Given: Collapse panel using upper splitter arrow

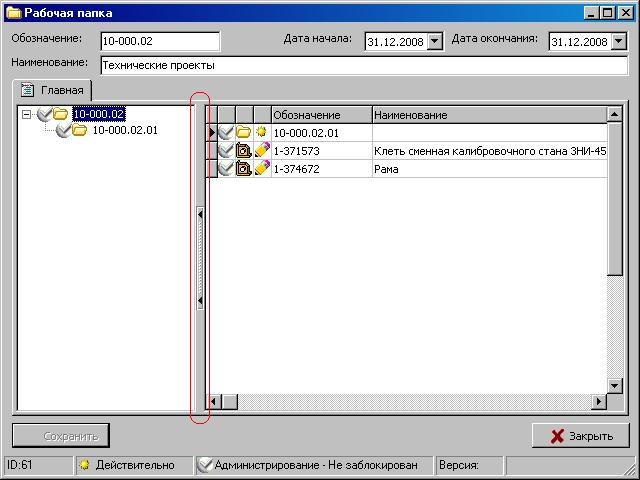Looking at the screenshot, I should [x=200, y=214].
